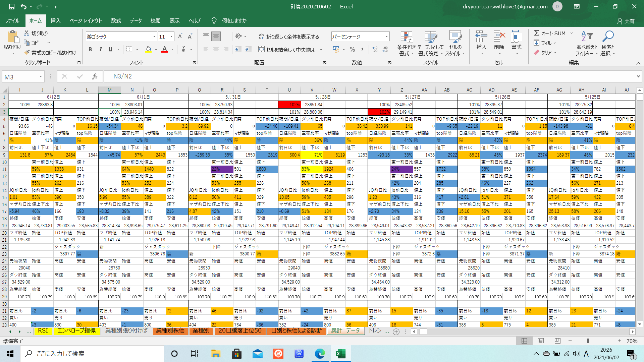Click the 共有 share button
The height and width of the screenshot is (362, 644).
click(626, 21)
